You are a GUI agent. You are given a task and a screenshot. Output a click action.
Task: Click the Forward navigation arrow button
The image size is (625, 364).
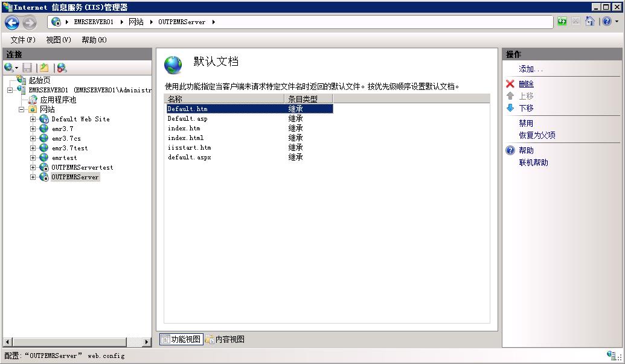pyautogui.click(x=29, y=23)
